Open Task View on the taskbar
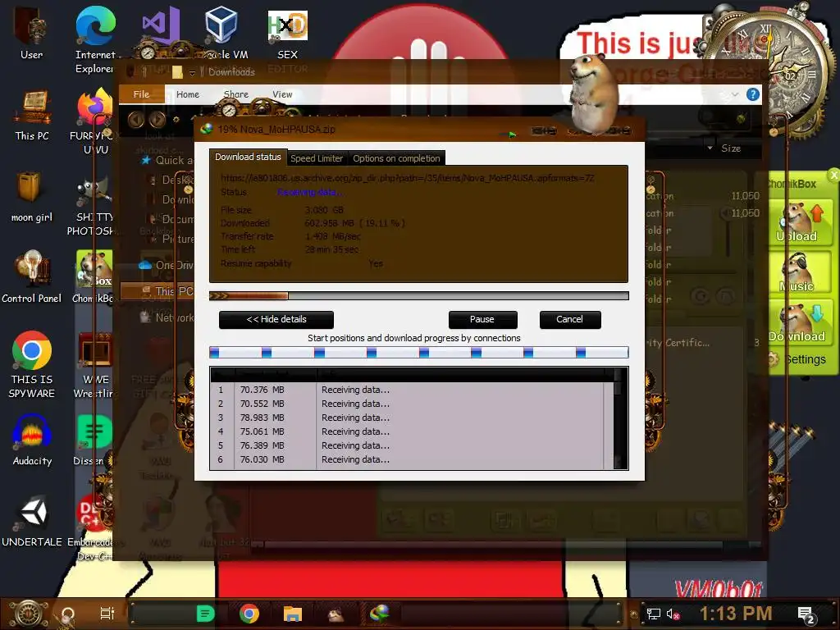This screenshot has width=840, height=630. coord(107,614)
